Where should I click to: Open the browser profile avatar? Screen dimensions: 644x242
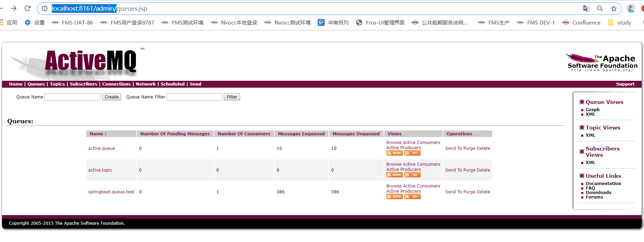631,8
